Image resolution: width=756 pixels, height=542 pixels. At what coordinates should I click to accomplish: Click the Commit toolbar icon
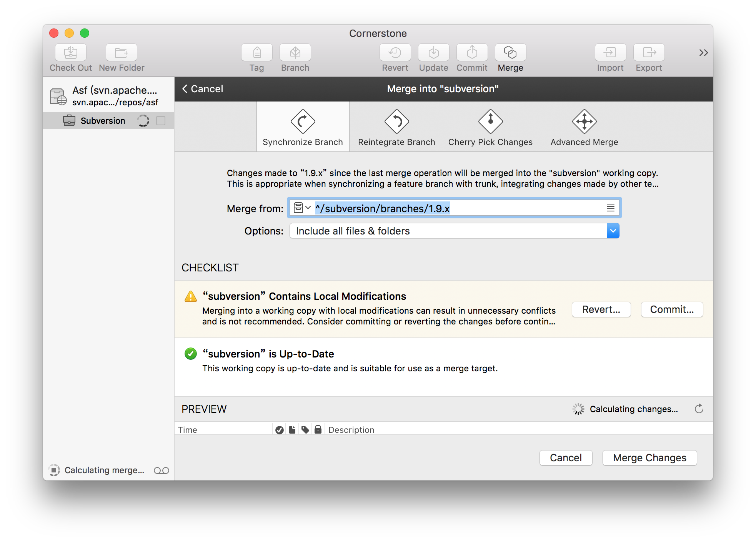[472, 53]
